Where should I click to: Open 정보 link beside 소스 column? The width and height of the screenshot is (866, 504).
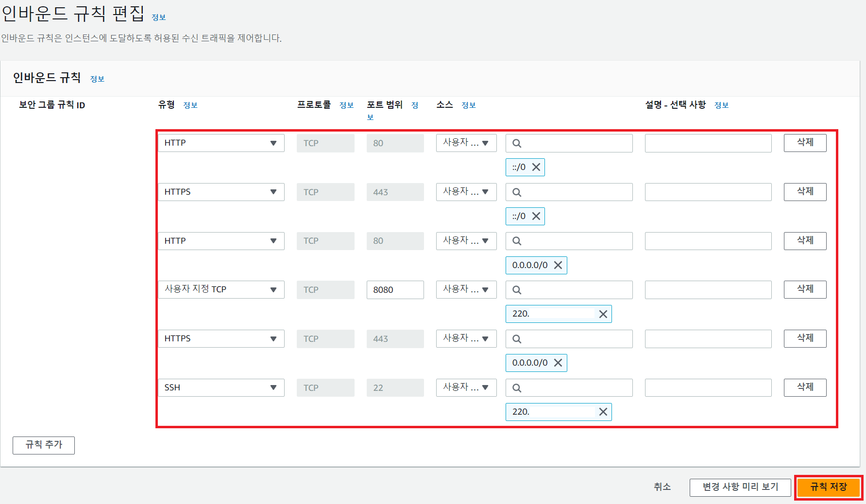tap(469, 105)
